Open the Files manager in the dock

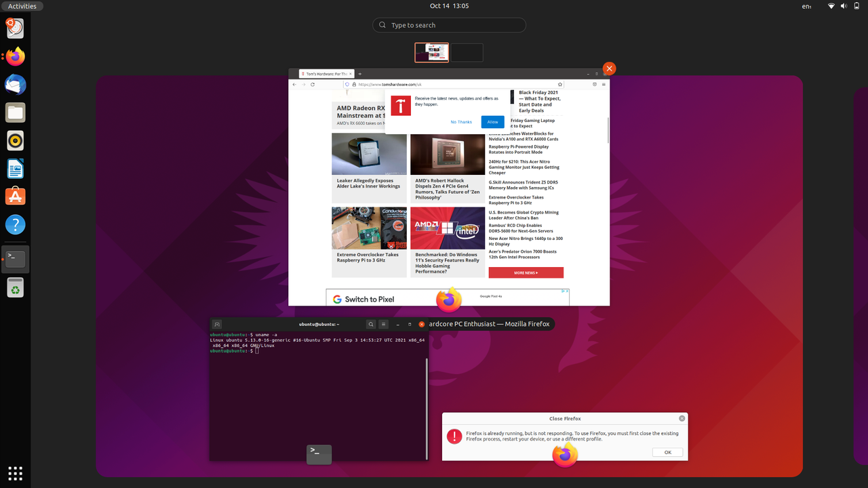pyautogui.click(x=15, y=113)
